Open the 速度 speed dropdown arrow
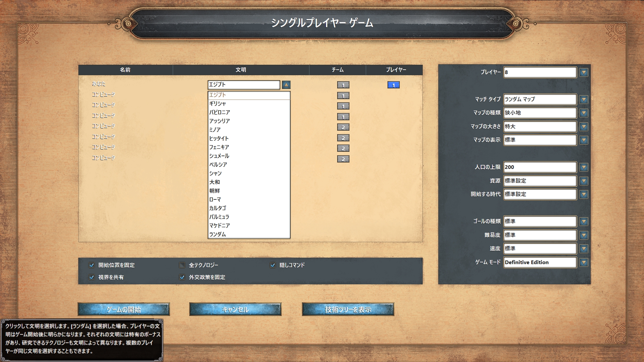 584,249
